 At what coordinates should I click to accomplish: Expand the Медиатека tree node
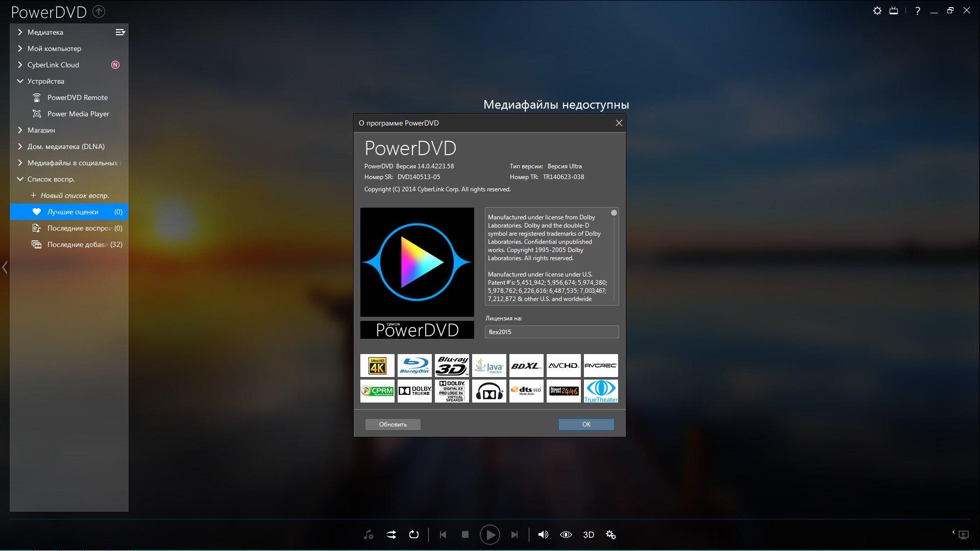coord(20,32)
